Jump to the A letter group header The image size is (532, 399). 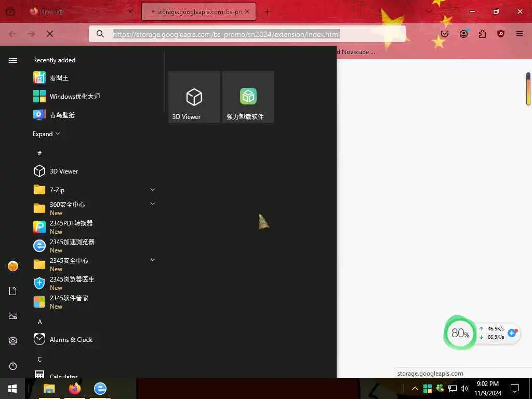pos(39,322)
